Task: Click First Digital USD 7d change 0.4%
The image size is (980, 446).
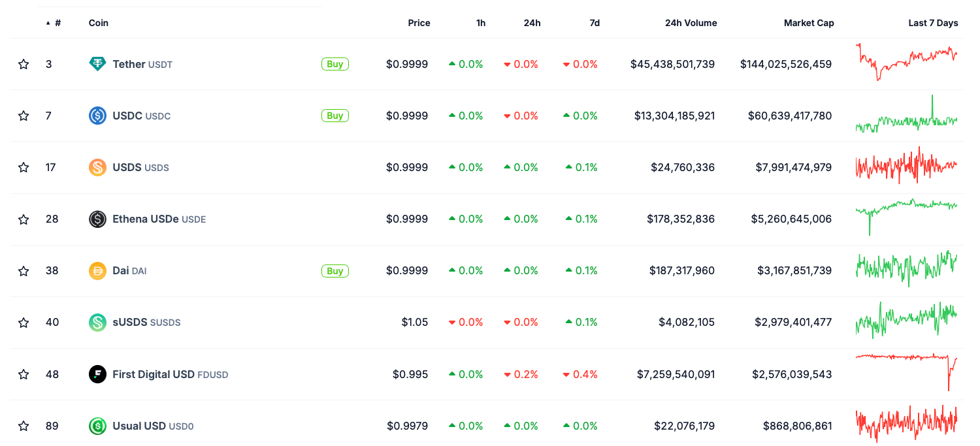Action: pyautogui.click(x=580, y=374)
